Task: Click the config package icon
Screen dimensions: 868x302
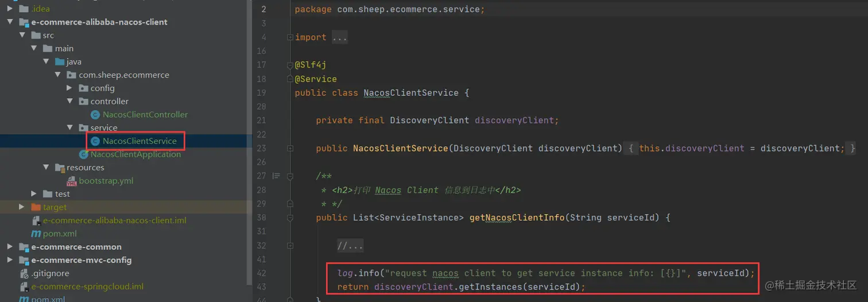Action: pyautogui.click(x=83, y=88)
